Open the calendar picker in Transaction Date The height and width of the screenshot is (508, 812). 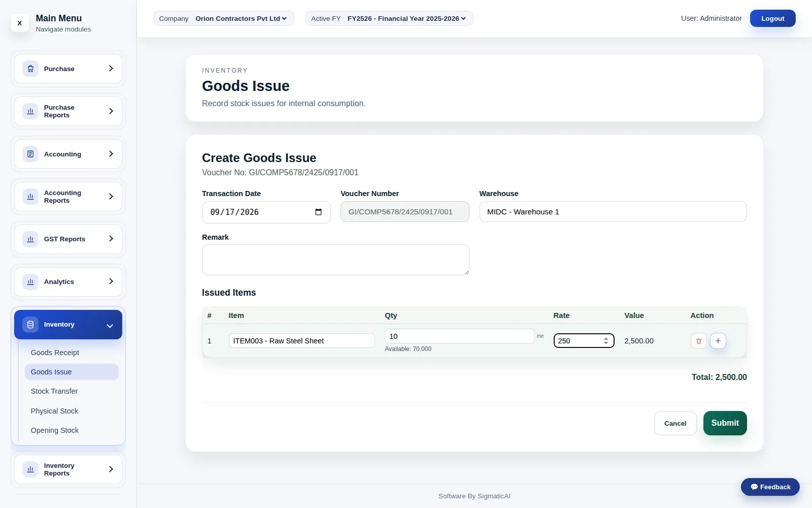[x=318, y=212]
